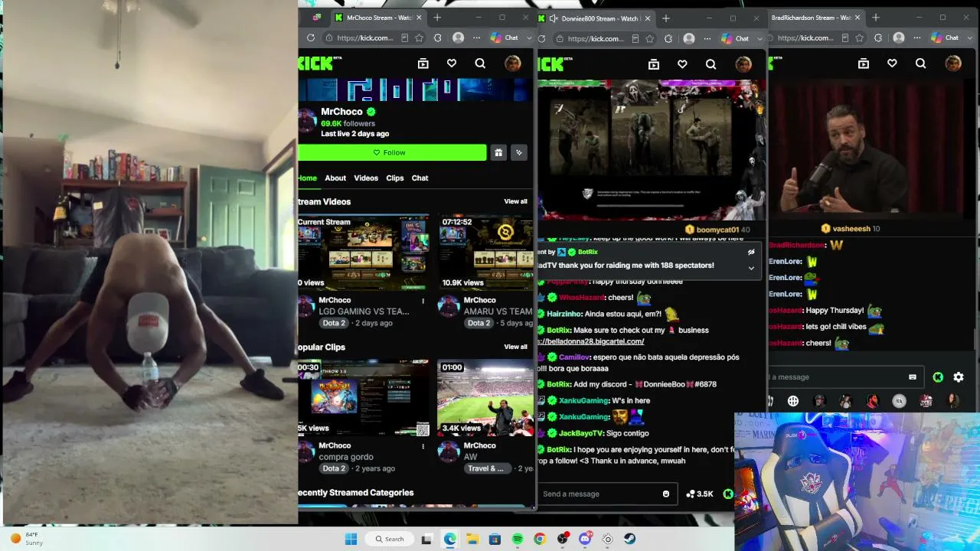Switch to MrChoco Videos tab
The height and width of the screenshot is (551, 980).
click(x=366, y=178)
